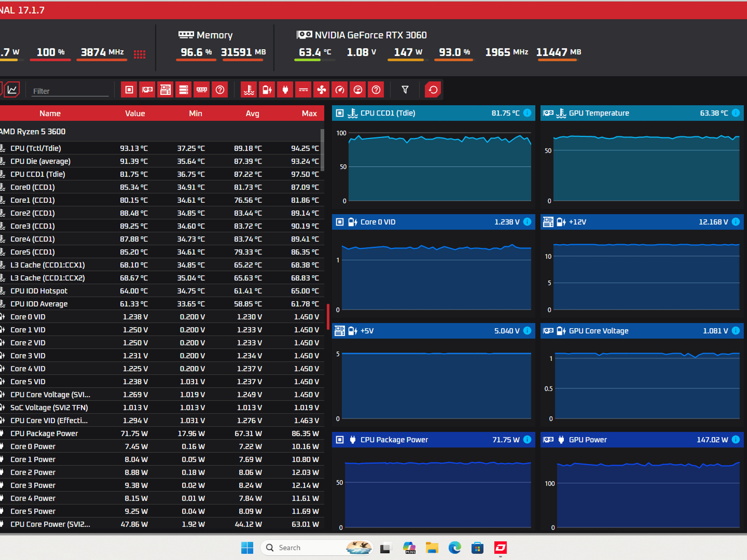The height and width of the screenshot is (560, 747).
Task: Open info for GPU Power graph
Action: (736, 440)
